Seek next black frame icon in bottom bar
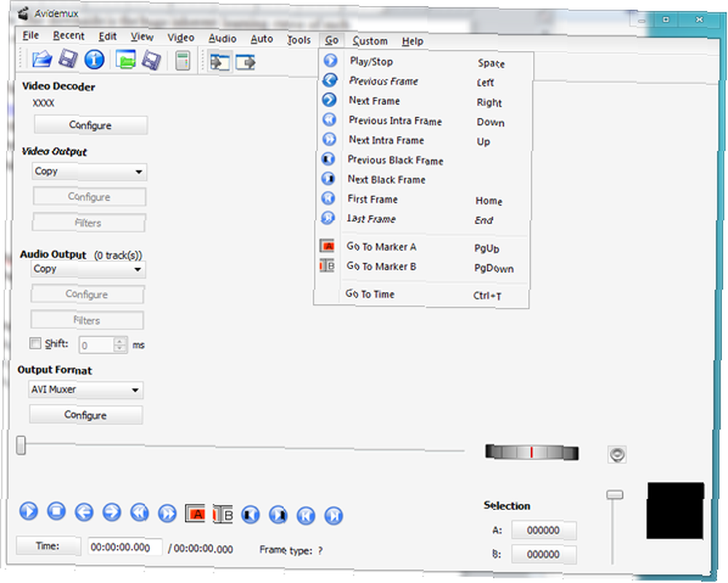This screenshot has width=728, height=583. tap(278, 515)
